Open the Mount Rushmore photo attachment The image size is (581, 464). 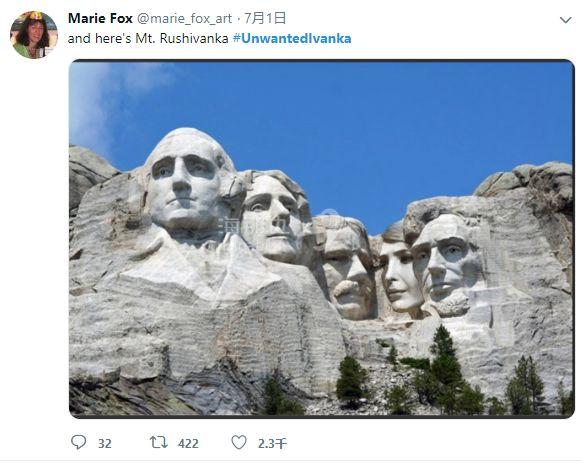coord(322,239)
